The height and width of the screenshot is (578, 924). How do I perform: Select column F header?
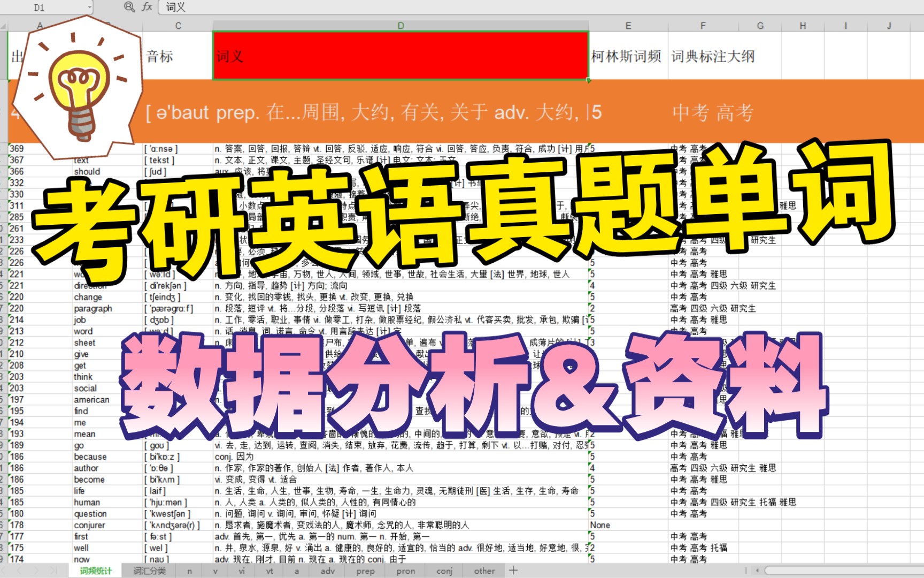(x=703, y=26)
